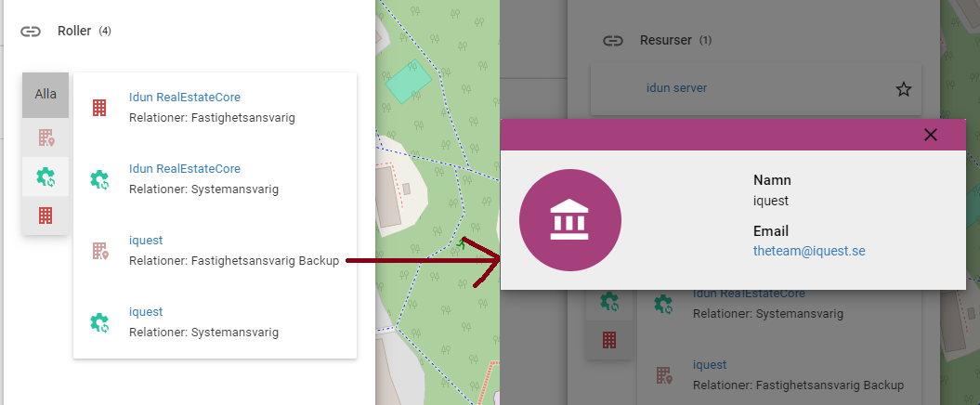Image resolution: width=980 pixels, height=405 pixels.
Task: Click background building-pin icon beside iquest
Action: (664, 375)
